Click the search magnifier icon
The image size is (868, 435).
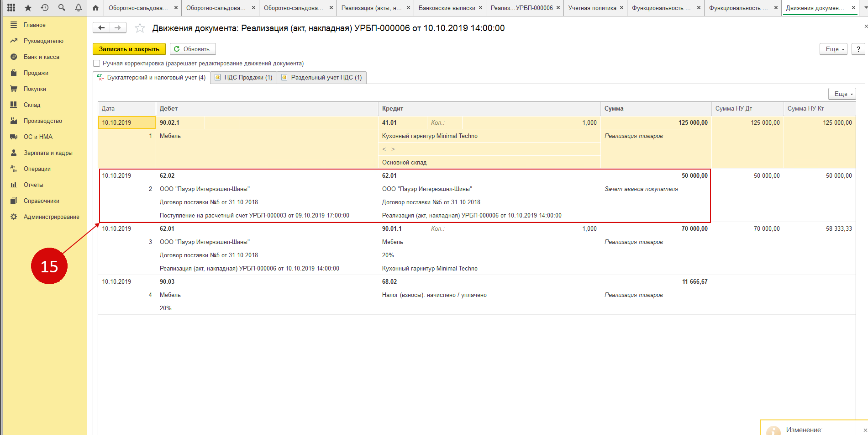point(62,8)
